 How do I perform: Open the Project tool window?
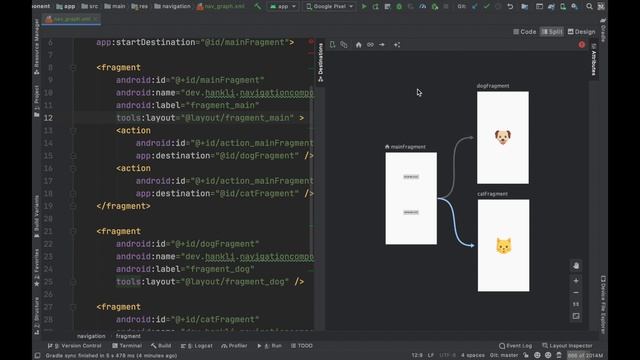coord(37,101)
